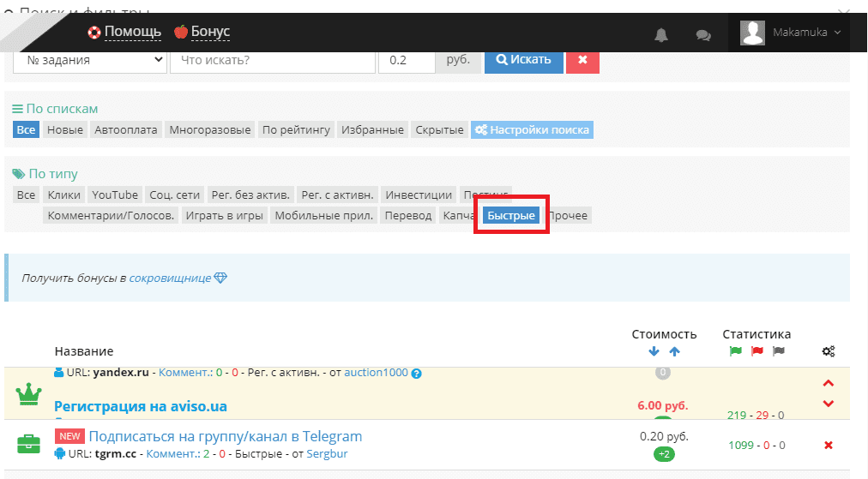Open 'Подписаться на группу/канал в Telegram' task

[x=226, y=436]
